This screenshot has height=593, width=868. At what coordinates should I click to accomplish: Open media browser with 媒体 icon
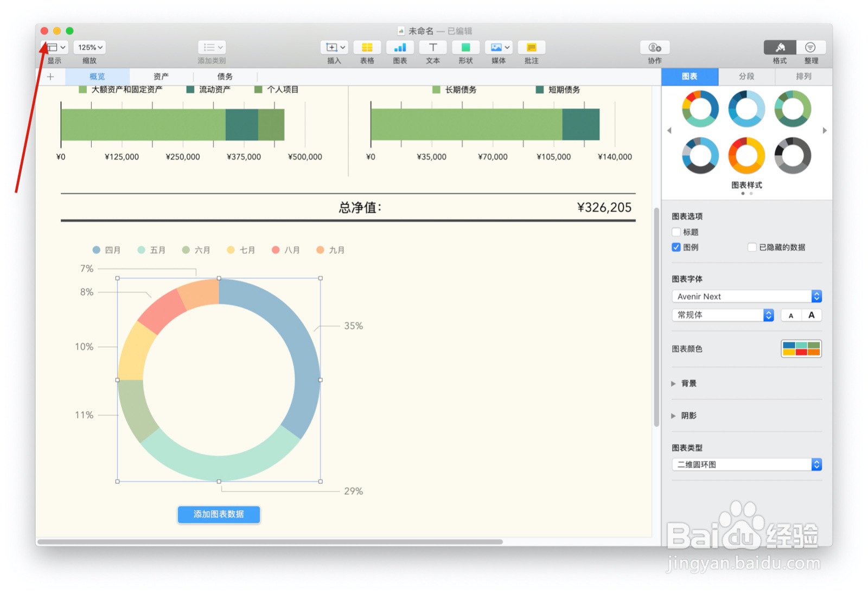pyautogui.click(x=495, y=47)
